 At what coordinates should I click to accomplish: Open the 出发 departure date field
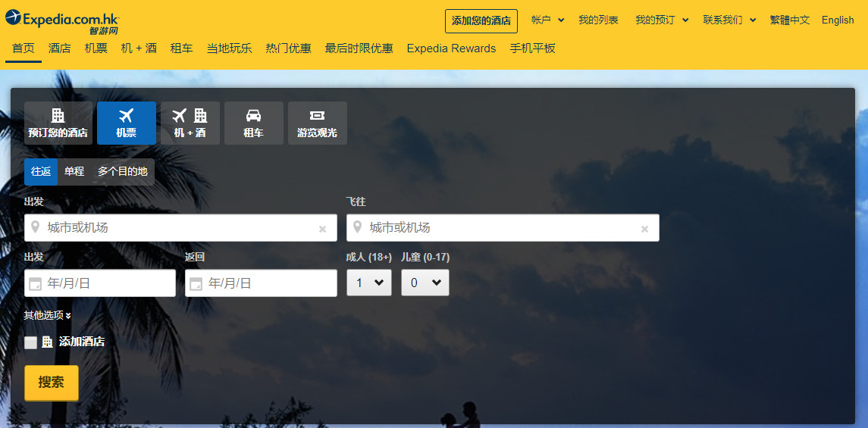coord(99,283)
